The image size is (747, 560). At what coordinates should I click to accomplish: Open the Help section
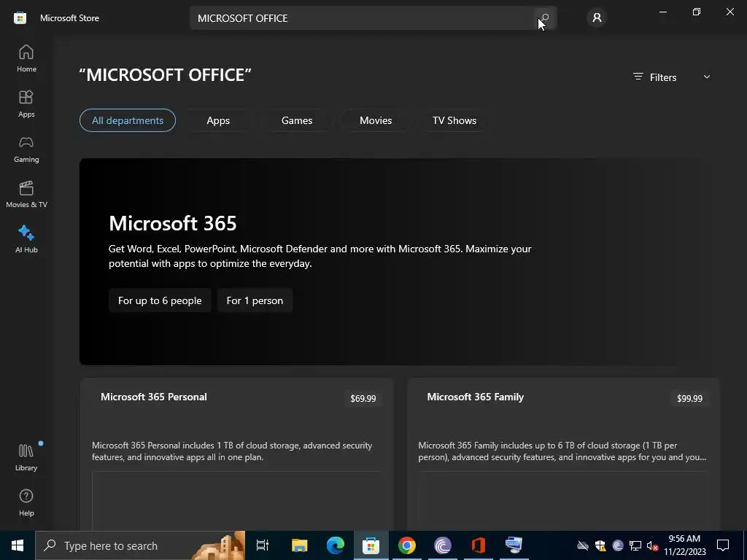tap(26, 503)
